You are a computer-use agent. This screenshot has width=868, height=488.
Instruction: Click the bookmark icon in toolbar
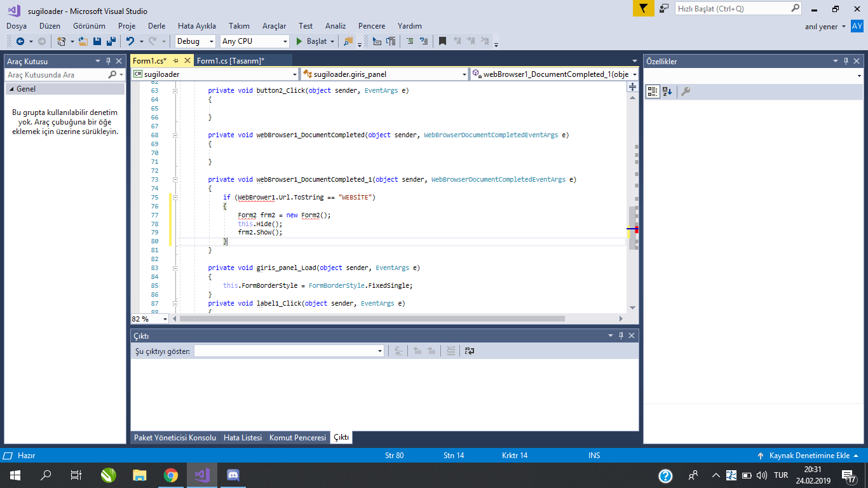pyautogui.click(x=442, y=41)
